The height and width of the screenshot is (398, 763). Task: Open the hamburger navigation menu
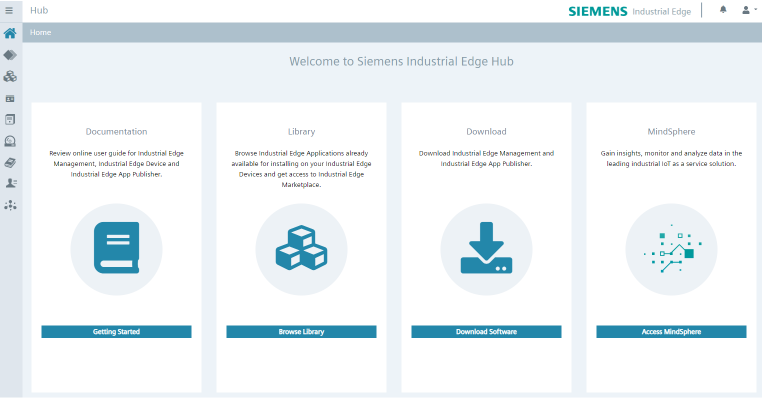[x=9, y=10]
